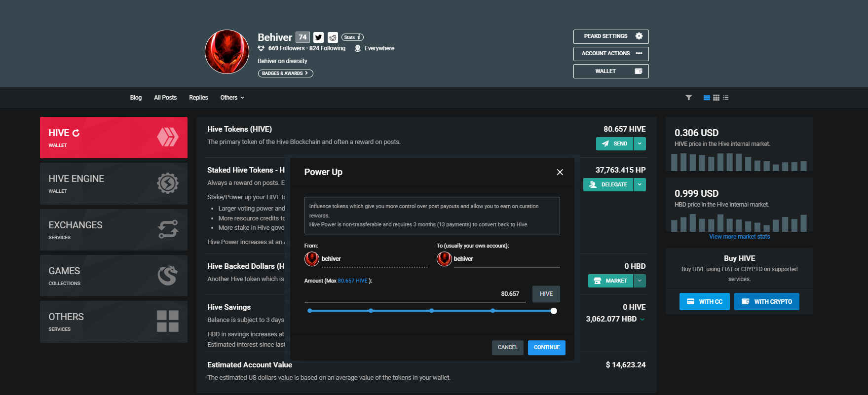Open PeakD Settings
This screenshot has width=868, height=395.
click(611, 36)
